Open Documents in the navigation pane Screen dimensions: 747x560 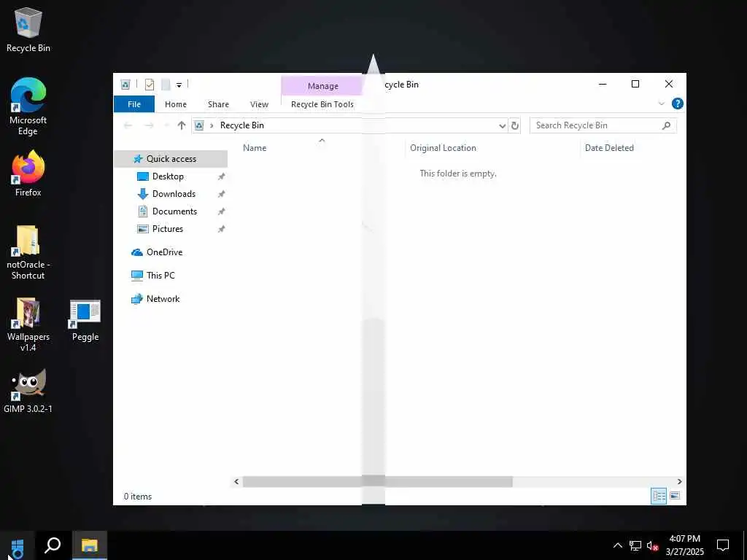tap(174, 211)
